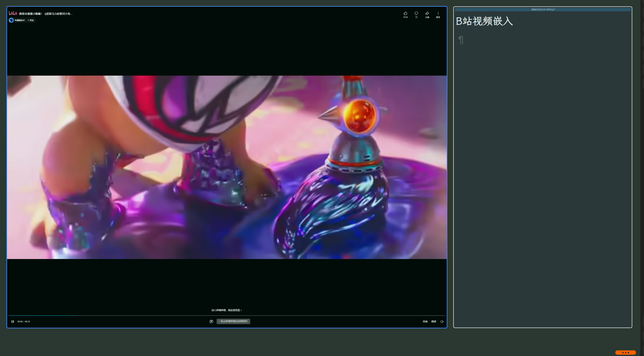This screenshot has width=644, height=356.
Task: Open video title link at top
Action: (46, 14)
